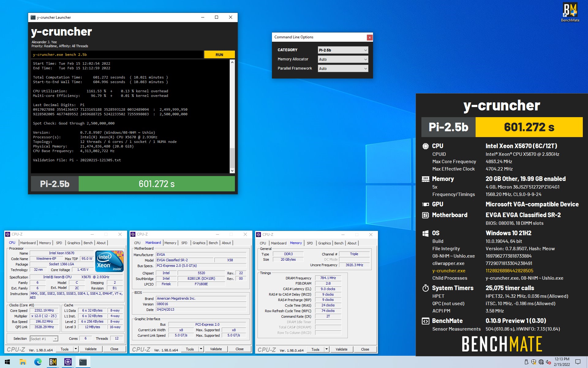The image size is (588, 368).
Task: Open the BenchMate desktop shortcut icon
Action: tap(570, 13)
